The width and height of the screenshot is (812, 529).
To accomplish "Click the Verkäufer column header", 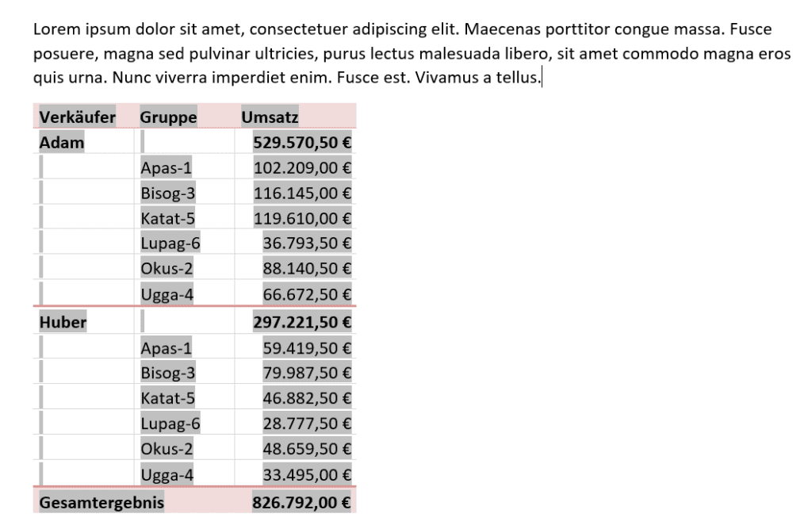I will click(77, 117).
